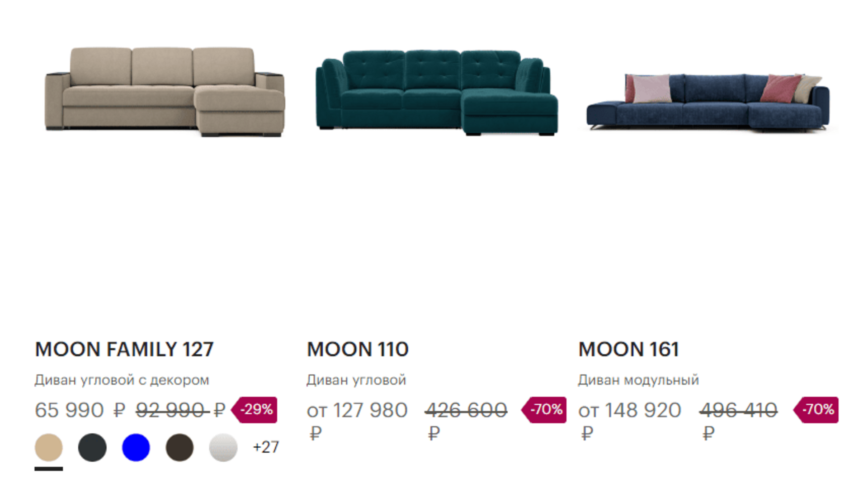This screenshot has height=478, width=868.
Task: Select the bright blue color swatch
Action: [x=136, y=447]
